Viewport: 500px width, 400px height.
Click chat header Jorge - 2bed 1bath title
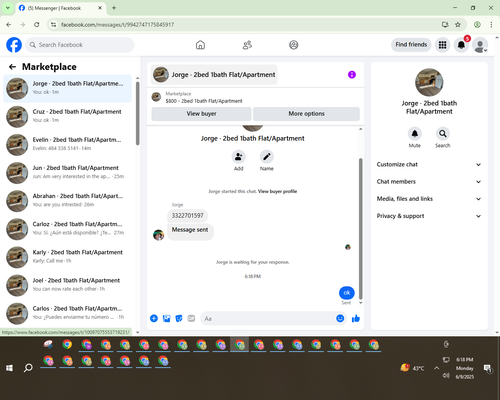coord(214,75)
